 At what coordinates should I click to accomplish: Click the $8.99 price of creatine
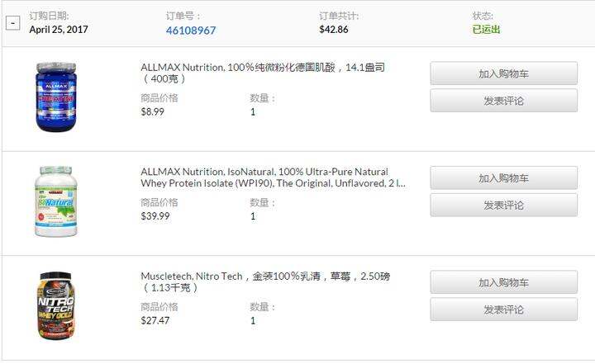153,112
